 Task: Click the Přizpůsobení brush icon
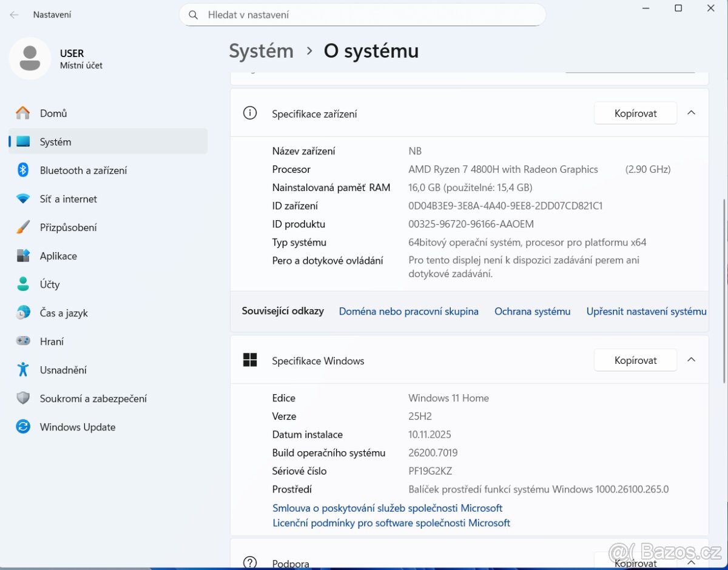tap(22, 227)
